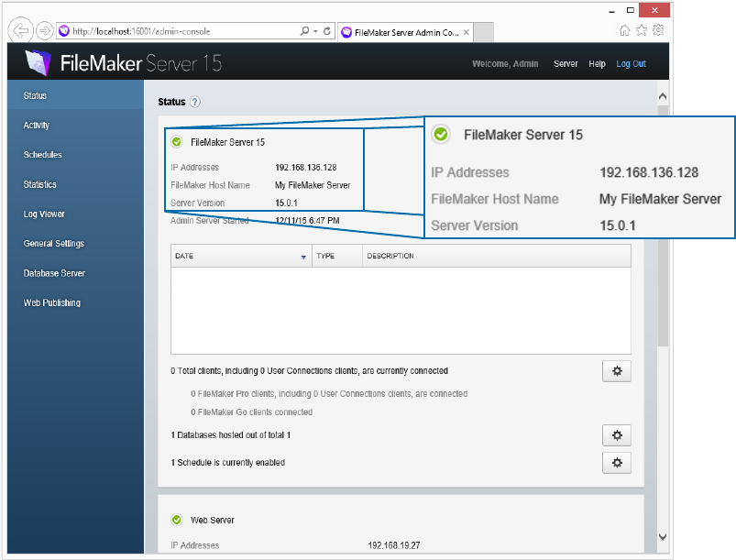Open Log Viewer in the sidebar
The height and width of the screenshot is (560, 736).
click(75, 214)
